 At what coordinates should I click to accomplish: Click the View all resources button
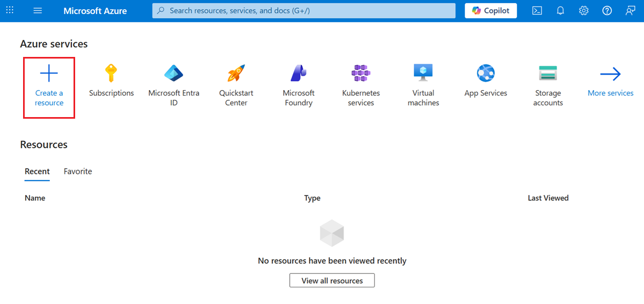(x=332, y=280)
